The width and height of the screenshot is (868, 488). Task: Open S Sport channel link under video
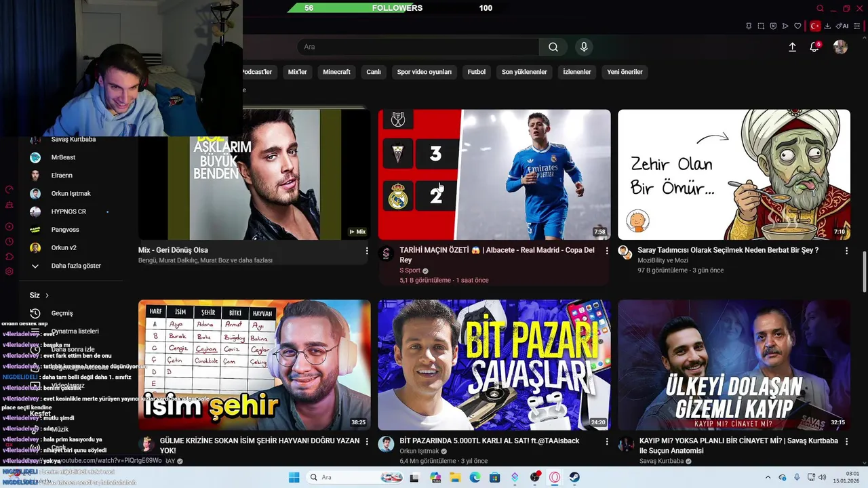[x=410, y=270]
